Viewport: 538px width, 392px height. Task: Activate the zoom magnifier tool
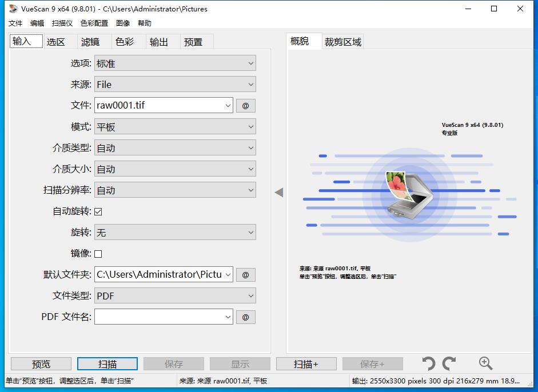tap(485, 363)
